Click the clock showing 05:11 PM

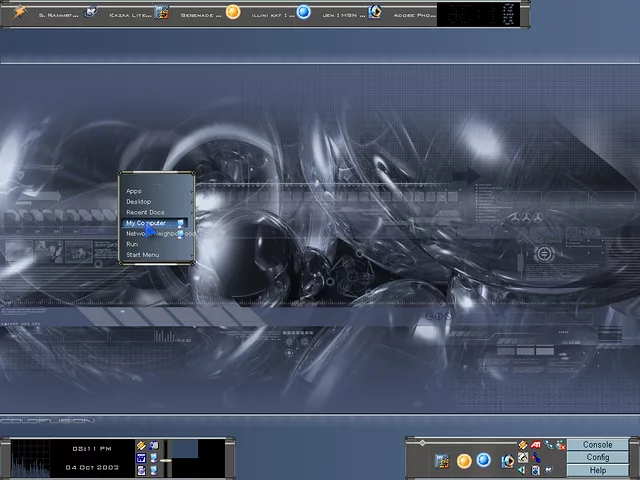coord(92,449)
